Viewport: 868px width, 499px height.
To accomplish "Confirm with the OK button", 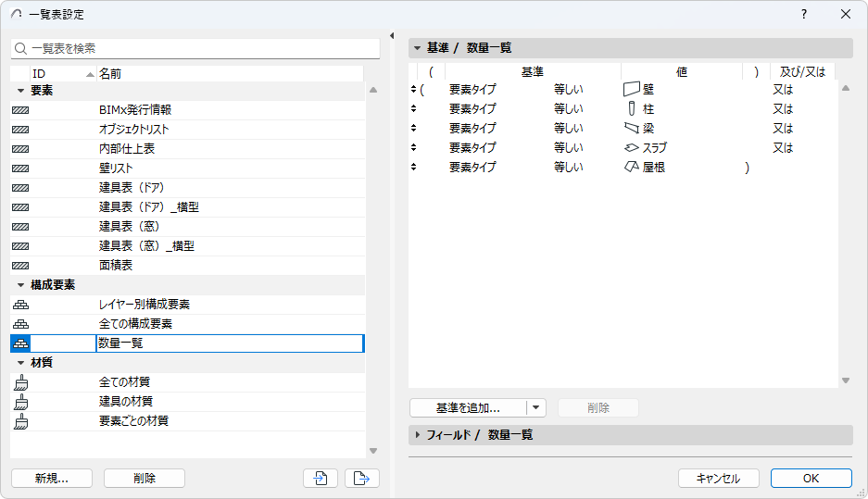I will (x=811, y=478).
